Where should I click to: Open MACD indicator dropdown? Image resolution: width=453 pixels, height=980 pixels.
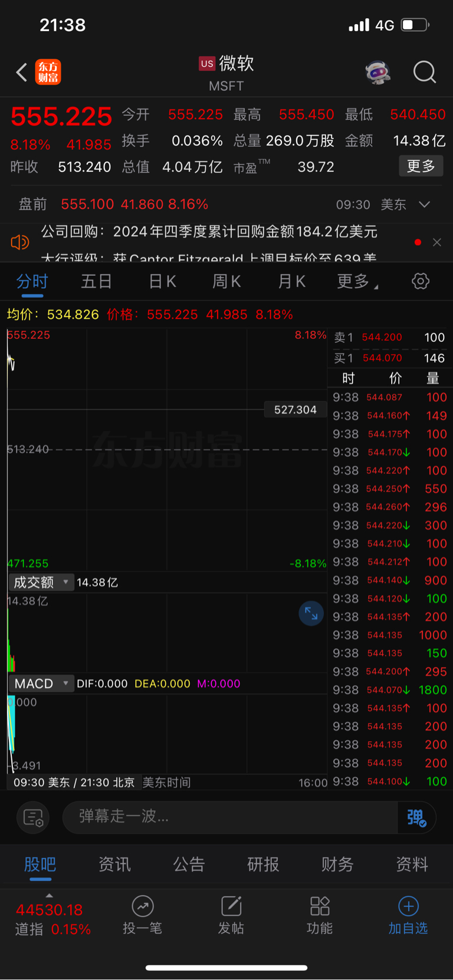click(41, 684)
